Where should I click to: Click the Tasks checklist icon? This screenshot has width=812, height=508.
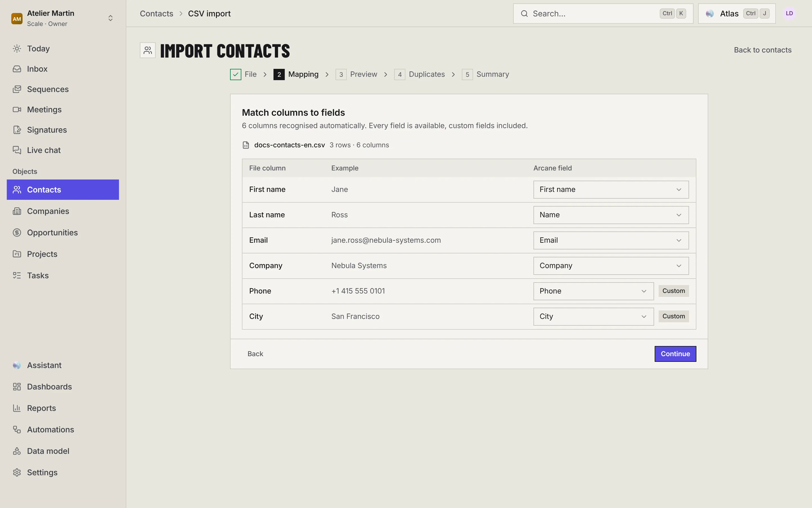coord(17,275)
